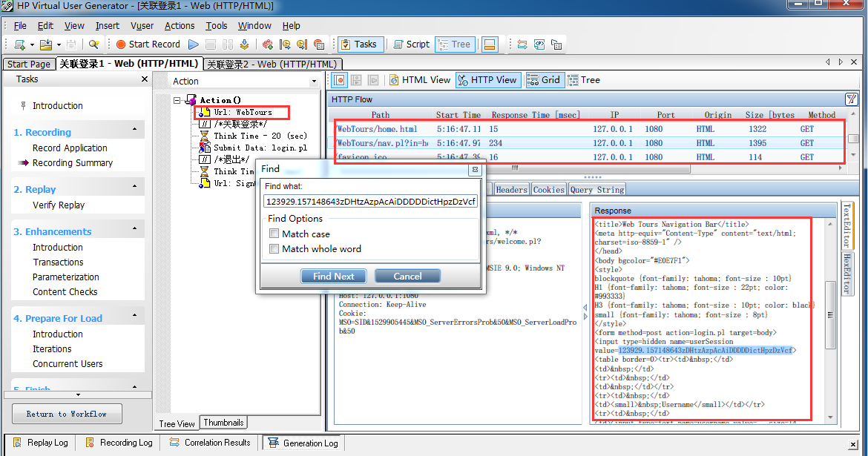Screen dimensions: 868x456
Task: Click the Pause toolbar icon
Action: tap(228, 44)
